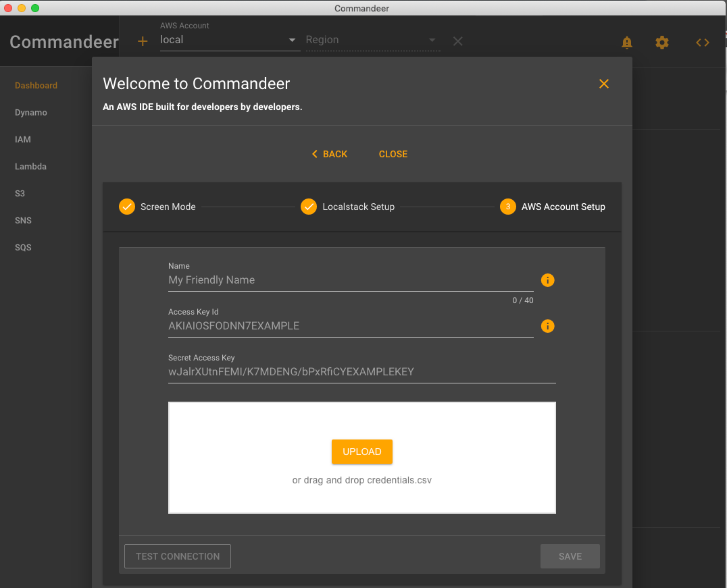The width and height of the screenshot is (727, 588).
Task: Select the Screen Mode step label
Action: (x=168, y=207)
